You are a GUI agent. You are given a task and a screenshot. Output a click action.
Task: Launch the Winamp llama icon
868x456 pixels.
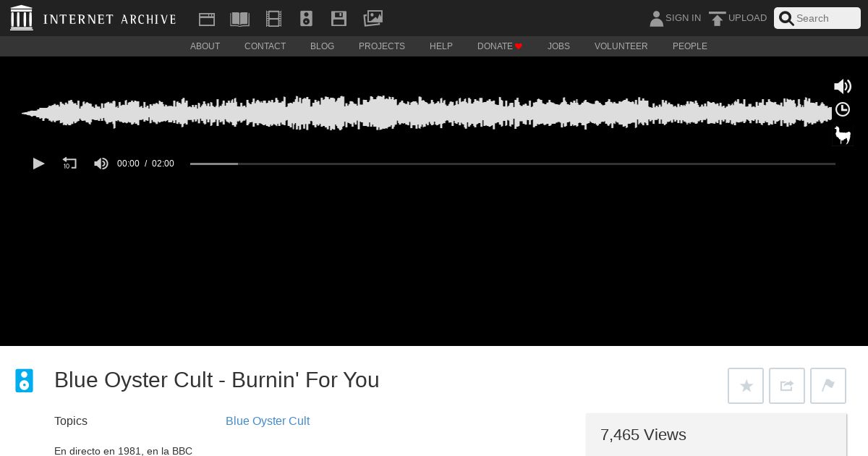[x=843, y=135]
